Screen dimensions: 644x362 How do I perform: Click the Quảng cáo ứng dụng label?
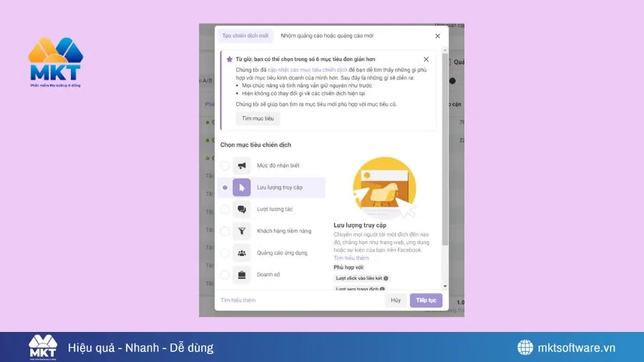(x=282, y=253)
